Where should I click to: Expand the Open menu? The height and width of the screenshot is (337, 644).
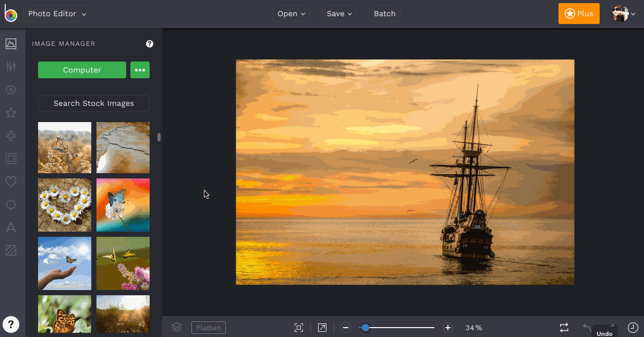click(291, 14)
